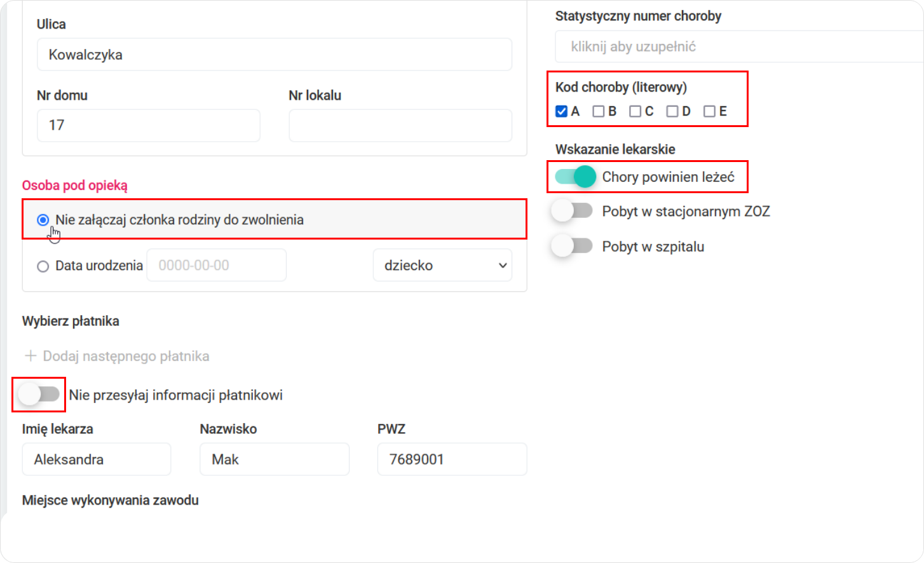924x563 pixels.
Task: Disable "Chory powinien leżeć" toggle
Action: tap(573, 177)
